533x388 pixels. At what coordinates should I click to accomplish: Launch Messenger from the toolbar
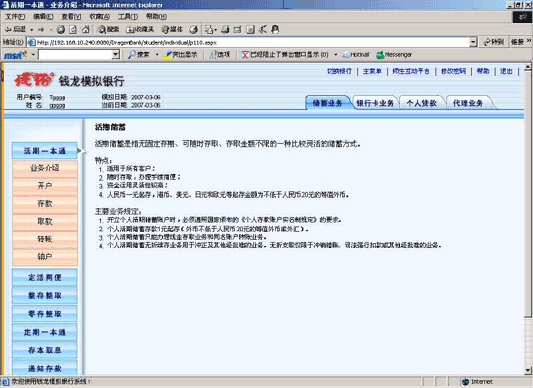(x=394, y=55)
